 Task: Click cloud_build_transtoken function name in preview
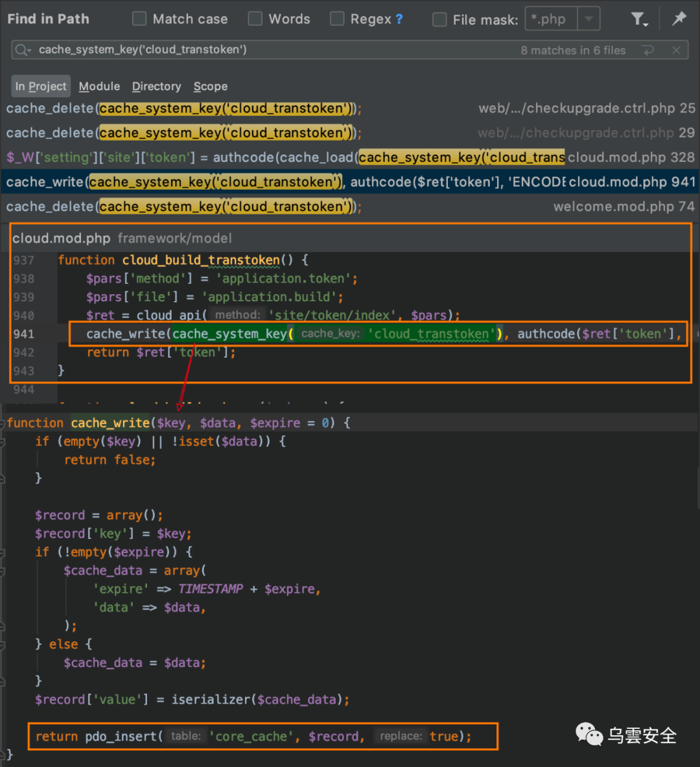[x=201, y=260]
